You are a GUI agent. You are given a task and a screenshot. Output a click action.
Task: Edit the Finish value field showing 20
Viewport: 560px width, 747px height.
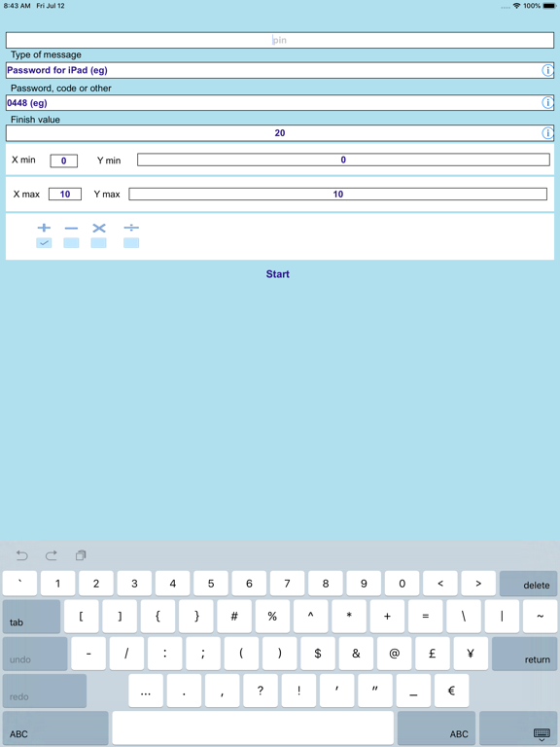point(280,133)
